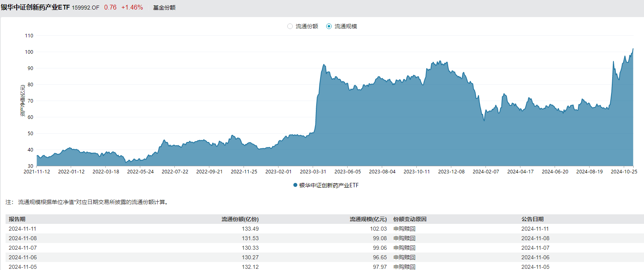This screenshot has width=644, height=270.
Task: Click the 流通规模(亿元) column header
Action: tap(368, 219)
